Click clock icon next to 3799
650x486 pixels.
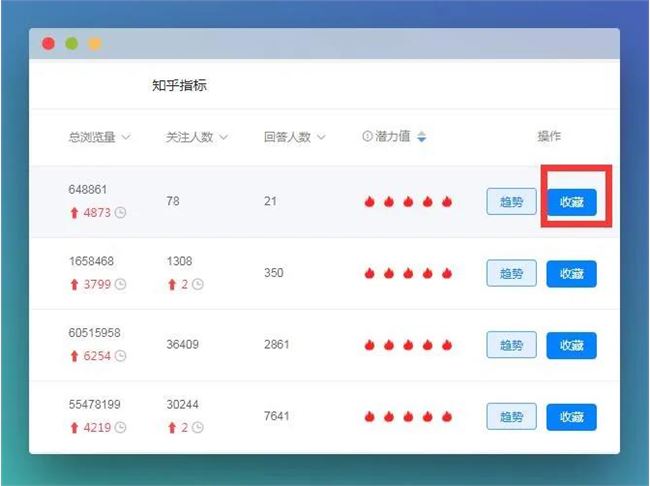point(120,284)
